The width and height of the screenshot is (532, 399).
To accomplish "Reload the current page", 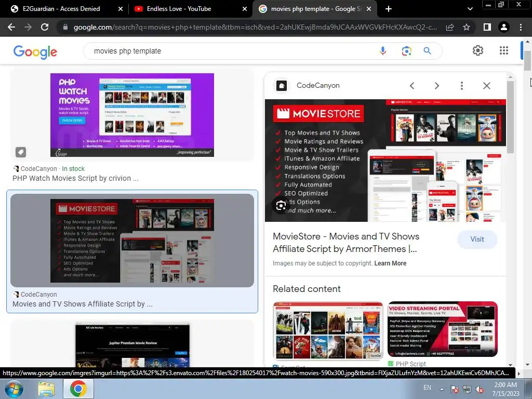I will (x=45, y=27).
